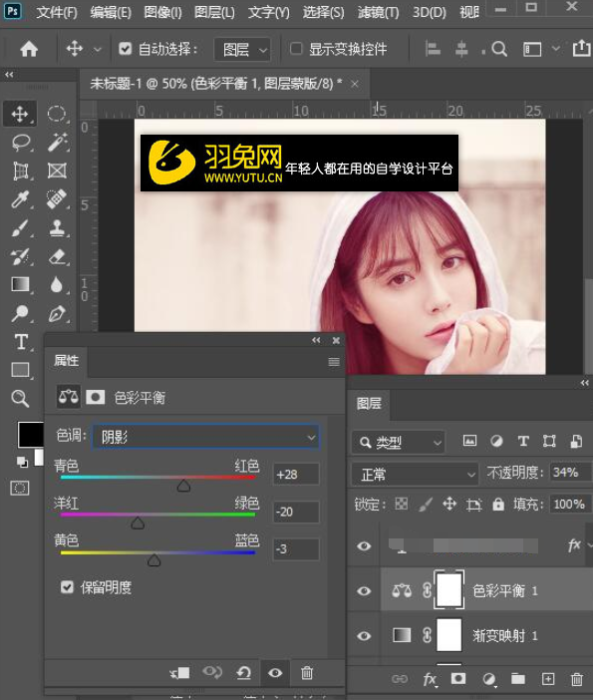Uncheck the 自动选择 checkbox
593x700 pixels.
coord(126,49)
